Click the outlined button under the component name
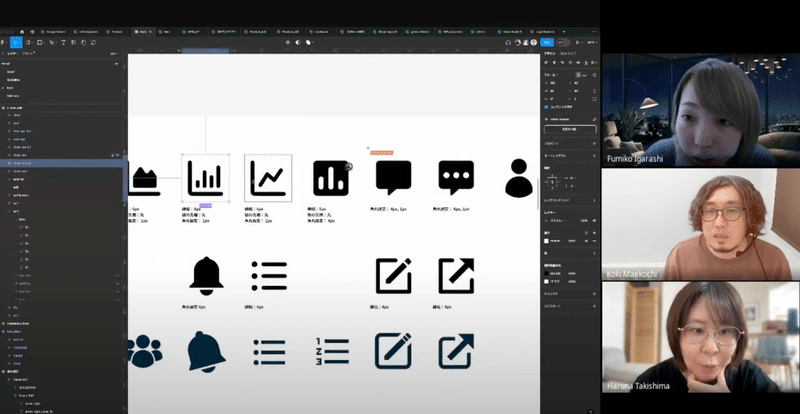800x414 pixels. (x=570, y=129)
